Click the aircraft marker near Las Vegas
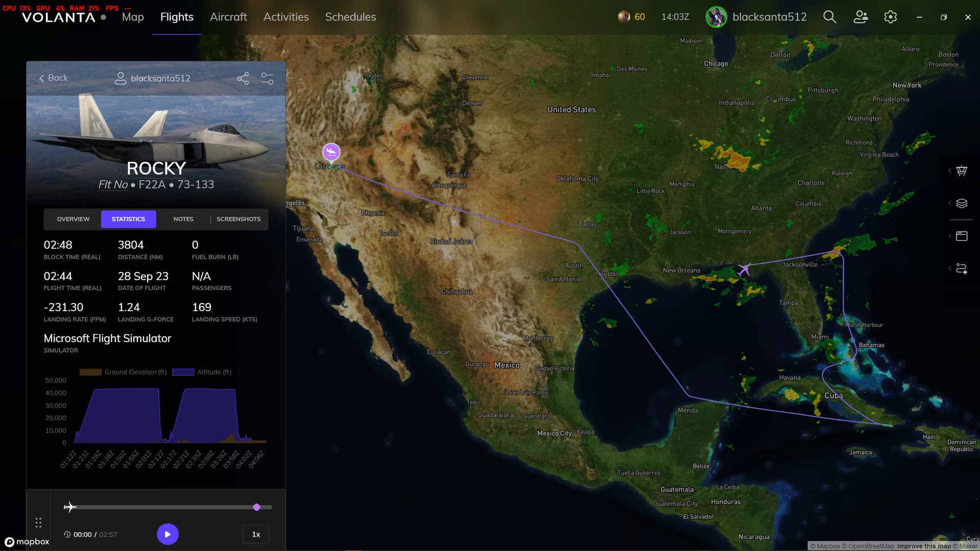Screen dimensions: 980x551 [331, 152]
